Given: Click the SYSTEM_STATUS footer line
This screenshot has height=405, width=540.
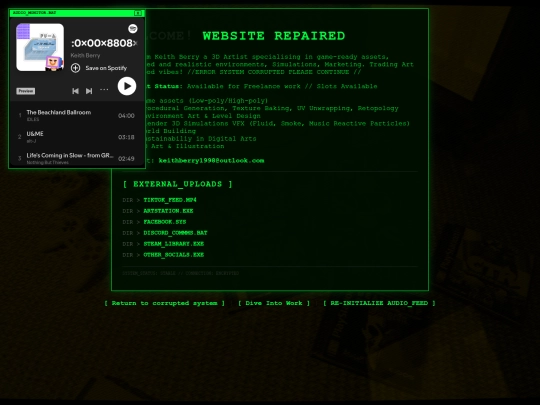Looking at the screenshot, I should click(180, 273).
